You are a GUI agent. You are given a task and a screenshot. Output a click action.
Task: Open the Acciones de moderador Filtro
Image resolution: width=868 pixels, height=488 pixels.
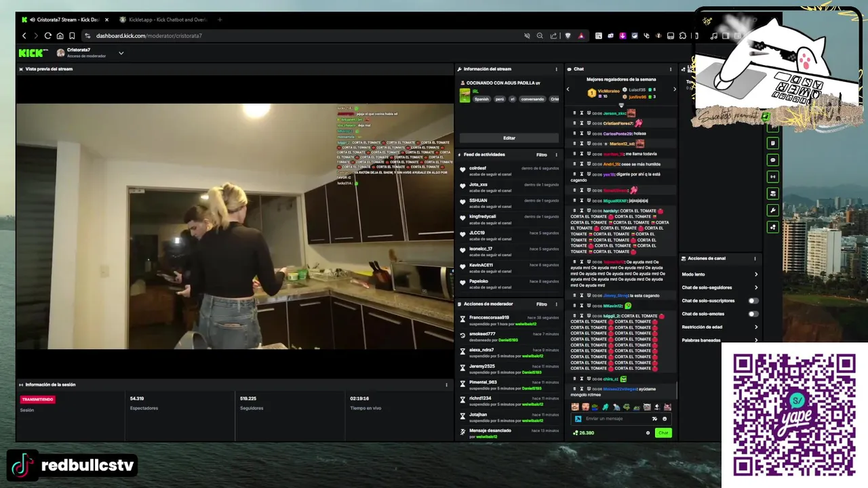click(542, 304)
